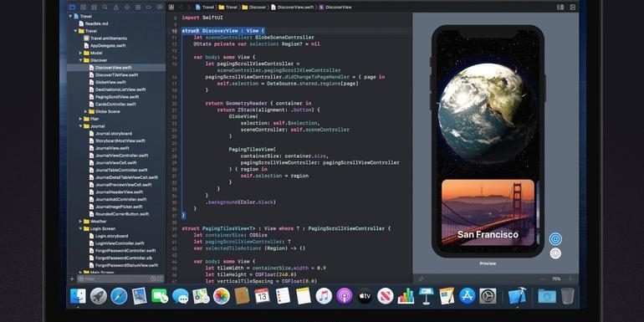Open Safari from the Dock

tap(119, 296)
